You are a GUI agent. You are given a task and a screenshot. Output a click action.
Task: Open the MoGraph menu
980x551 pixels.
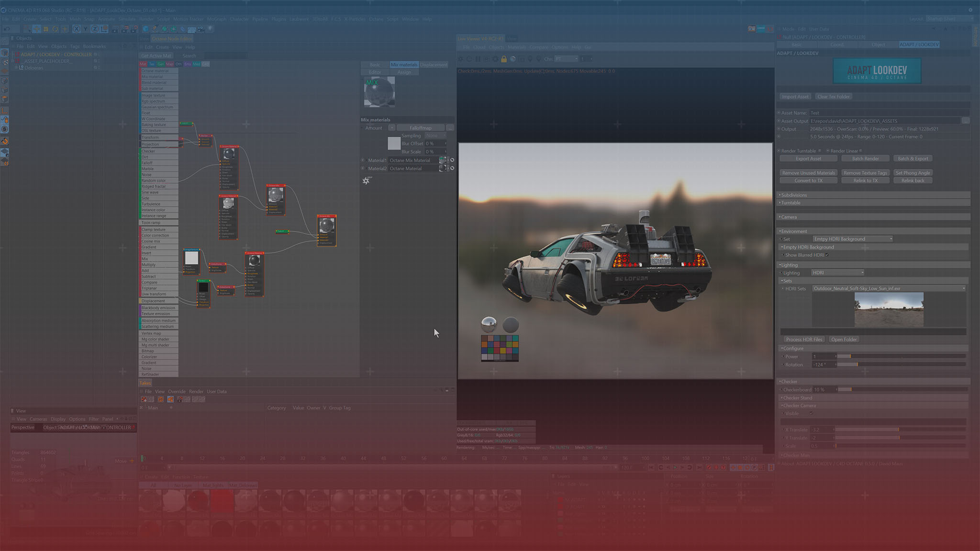(217, 19)
